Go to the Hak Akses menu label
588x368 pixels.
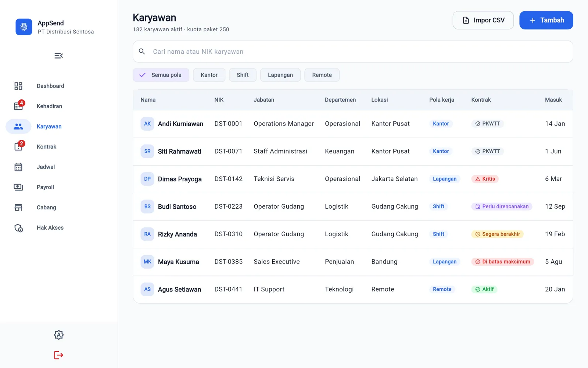click(x=50, y=227)
